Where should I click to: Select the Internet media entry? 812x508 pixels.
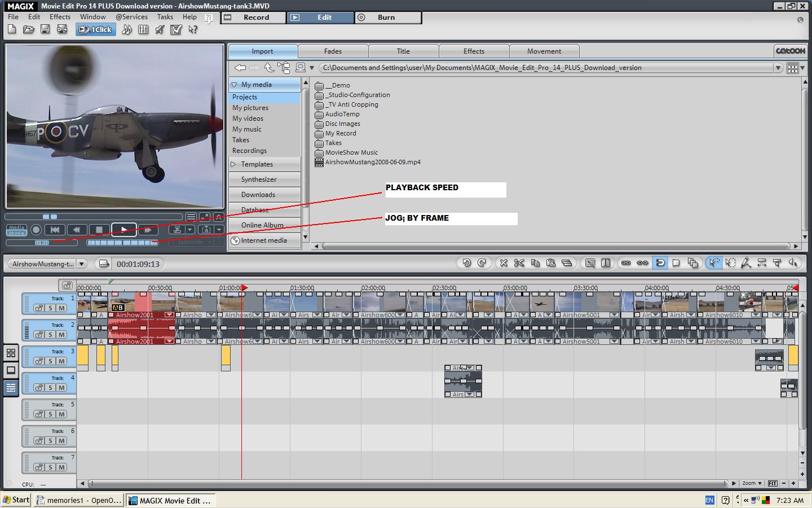point(264,240)
